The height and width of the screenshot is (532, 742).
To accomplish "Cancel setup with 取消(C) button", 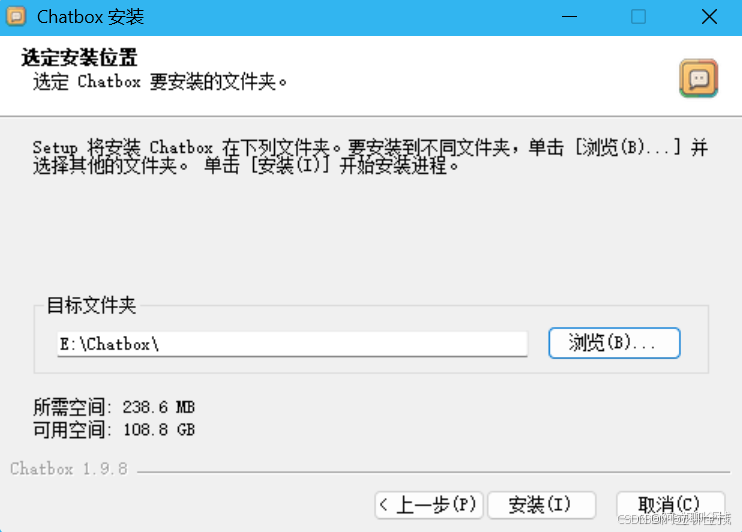I will tap(670, 505).
